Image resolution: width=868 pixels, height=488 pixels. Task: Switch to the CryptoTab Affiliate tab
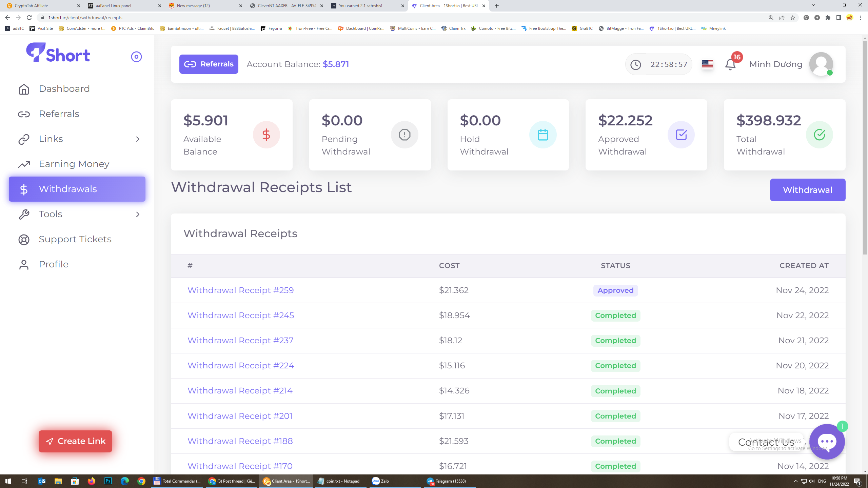click(42, 6)
